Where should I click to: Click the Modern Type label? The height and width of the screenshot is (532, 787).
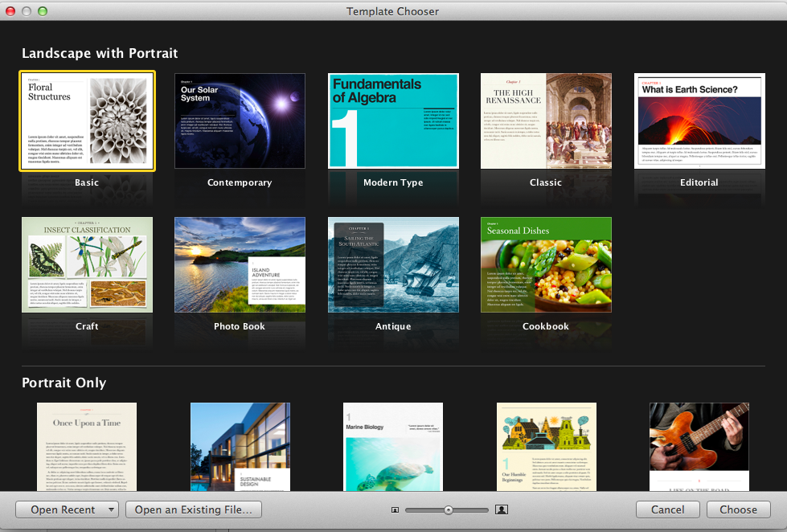tap(393, 182)
